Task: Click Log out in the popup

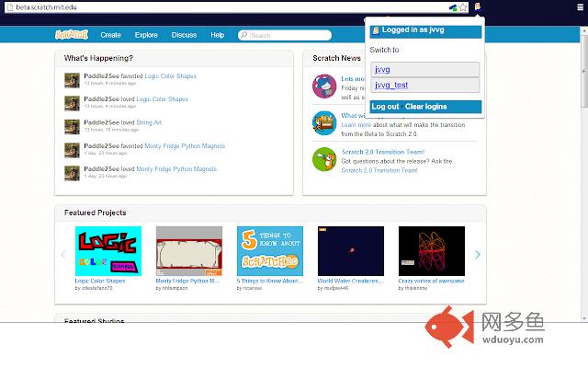Action: pos(385,107)
